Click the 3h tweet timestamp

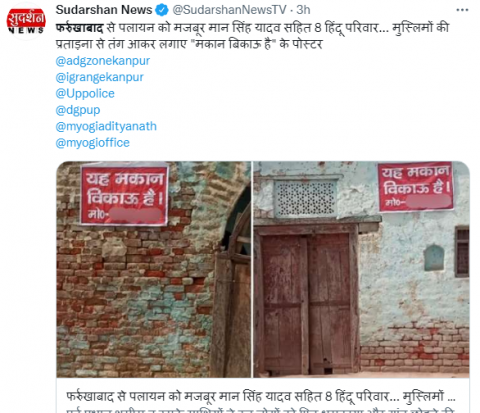(303, 10)
